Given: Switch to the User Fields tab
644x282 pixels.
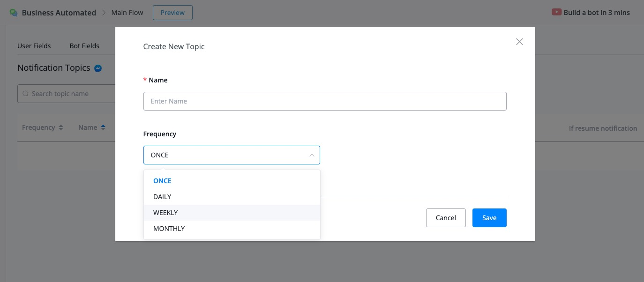Looking at the screenshot, I should point(34,46).
